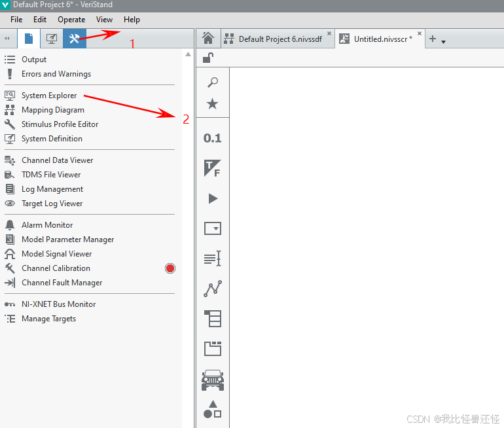This screenshot has height=428, width=504.
Task: Click the Mapping Diagram icon
Action: pos(10,110)
